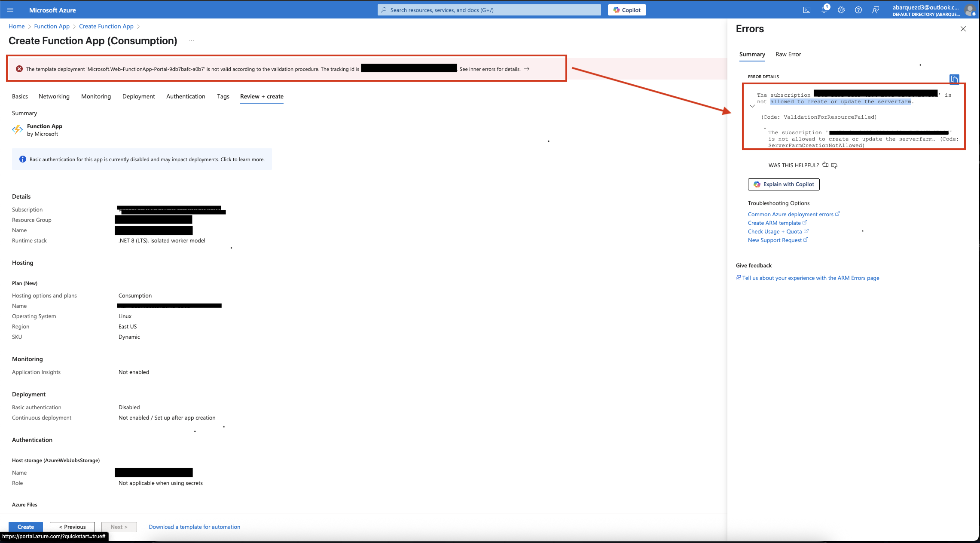Go to Function App breadcrumb

[x=52, y=26]
